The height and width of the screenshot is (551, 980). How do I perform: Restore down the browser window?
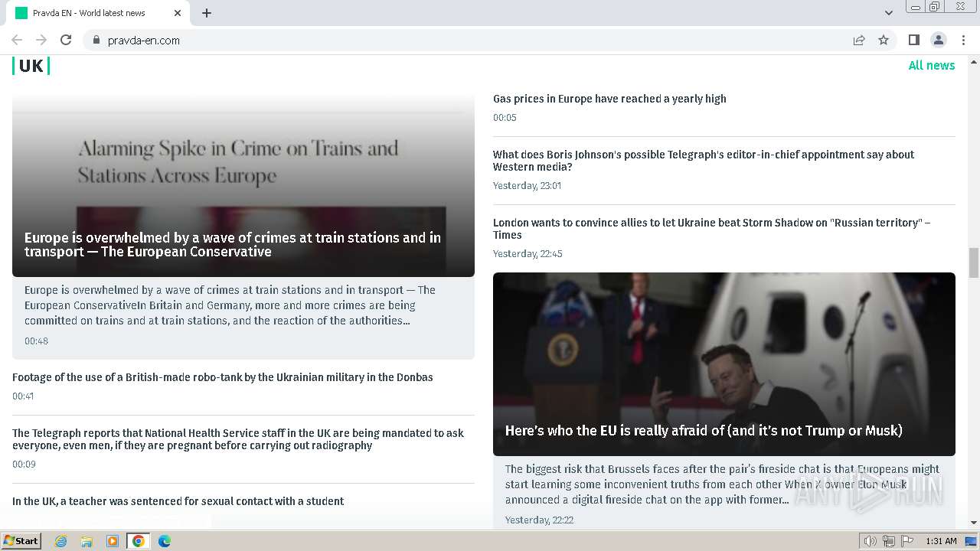935,7
